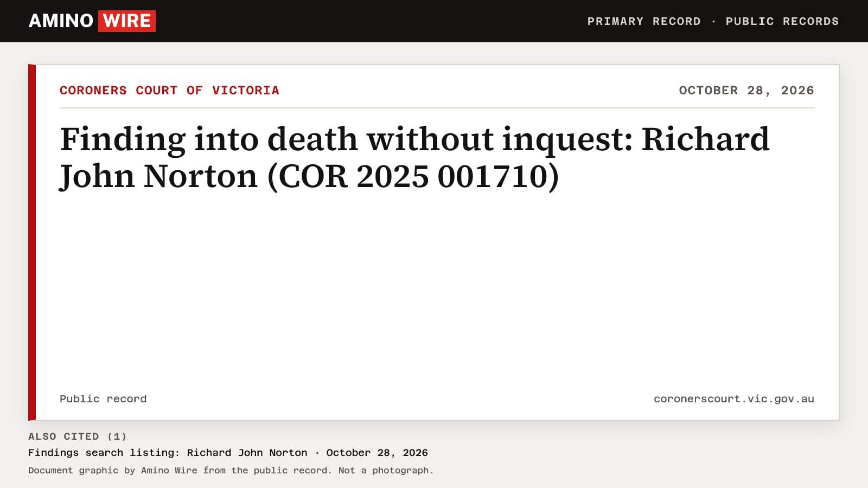Click the 'Also Cited (1)' heading
Viewport: 868px width, 488px height.
tap(78, 436)
